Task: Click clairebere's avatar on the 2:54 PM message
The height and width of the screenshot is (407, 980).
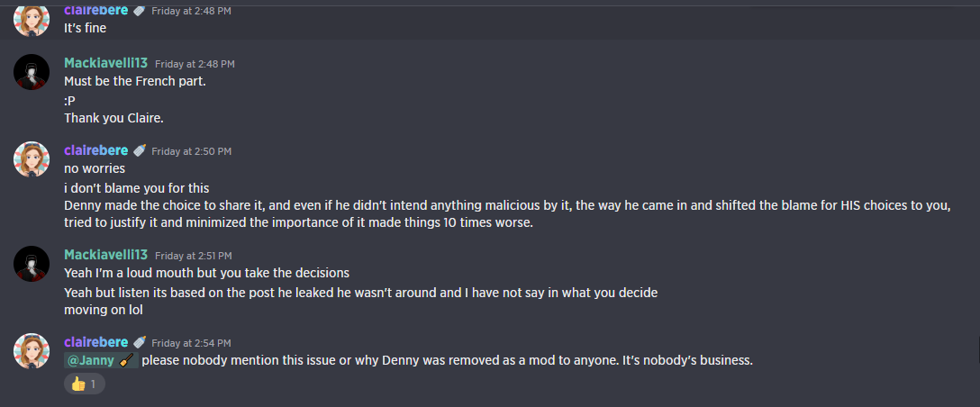Action: [x=32, y=352]
